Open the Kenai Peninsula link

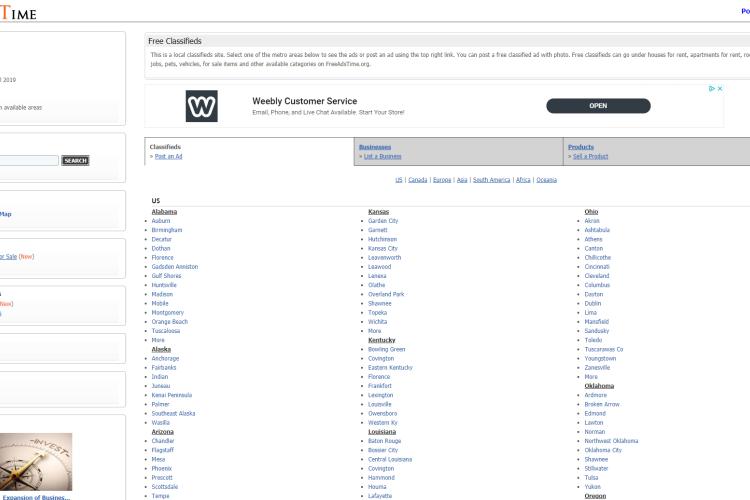(171, 395)
